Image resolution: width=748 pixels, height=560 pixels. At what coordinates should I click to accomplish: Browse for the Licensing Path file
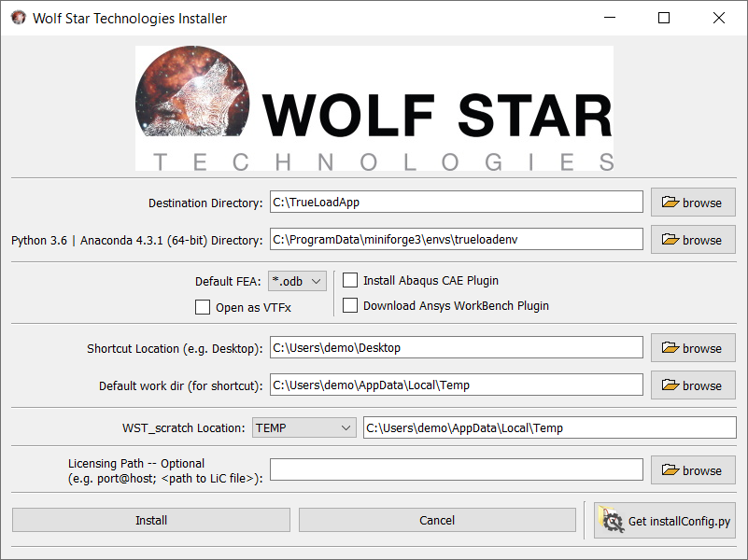click(693, 470)
